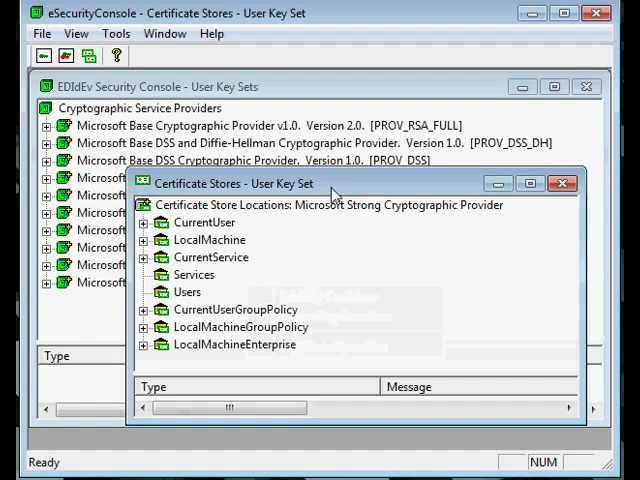Screen dimensions: 640x480
Task: Select the LocalMachine tree item
Action: [x=210, y=240]
